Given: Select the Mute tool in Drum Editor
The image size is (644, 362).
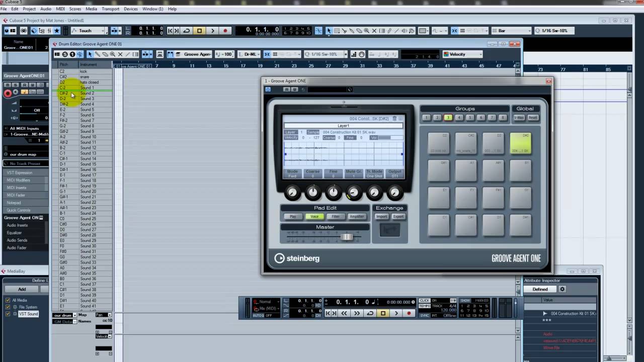Looking at the screenshot, I should click(x=120, y=54).
